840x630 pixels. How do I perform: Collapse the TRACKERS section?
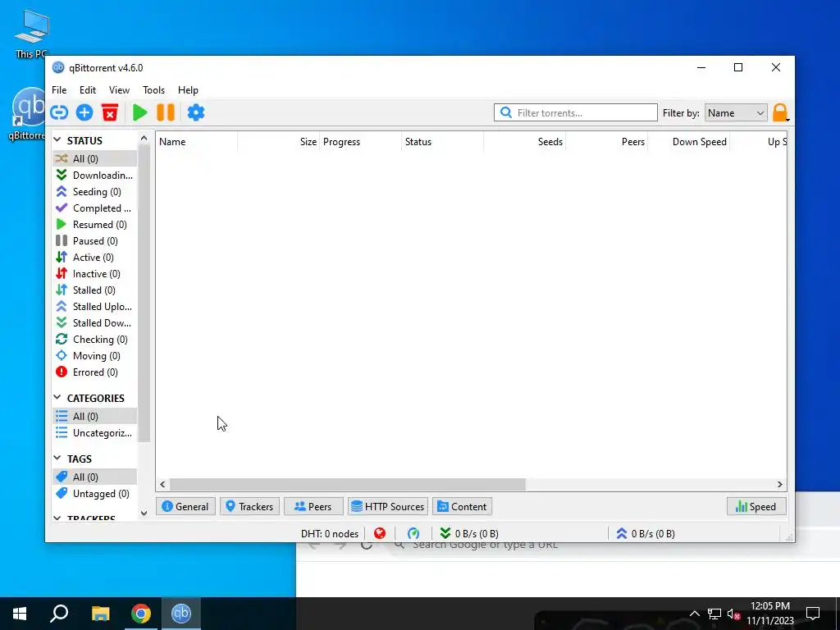click(x=57, y=518)
